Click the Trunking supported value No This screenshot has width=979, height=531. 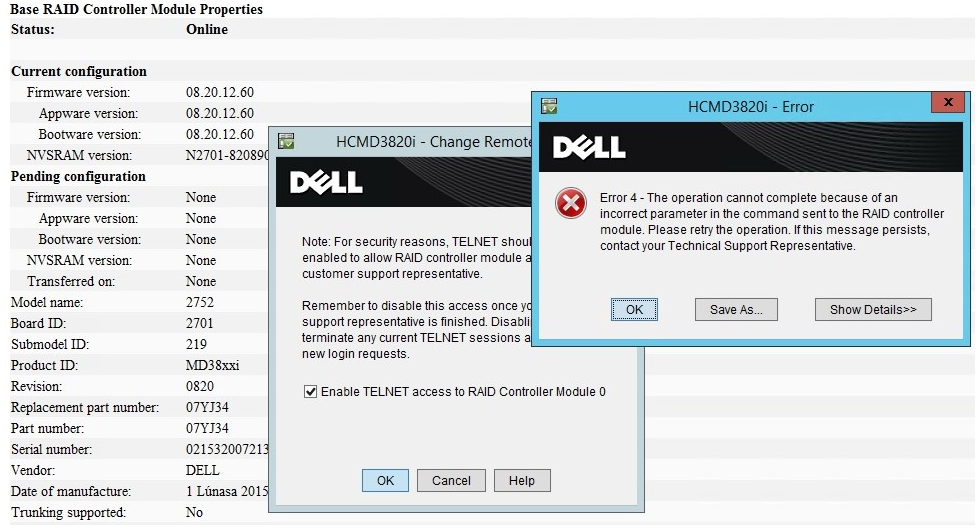194,512
